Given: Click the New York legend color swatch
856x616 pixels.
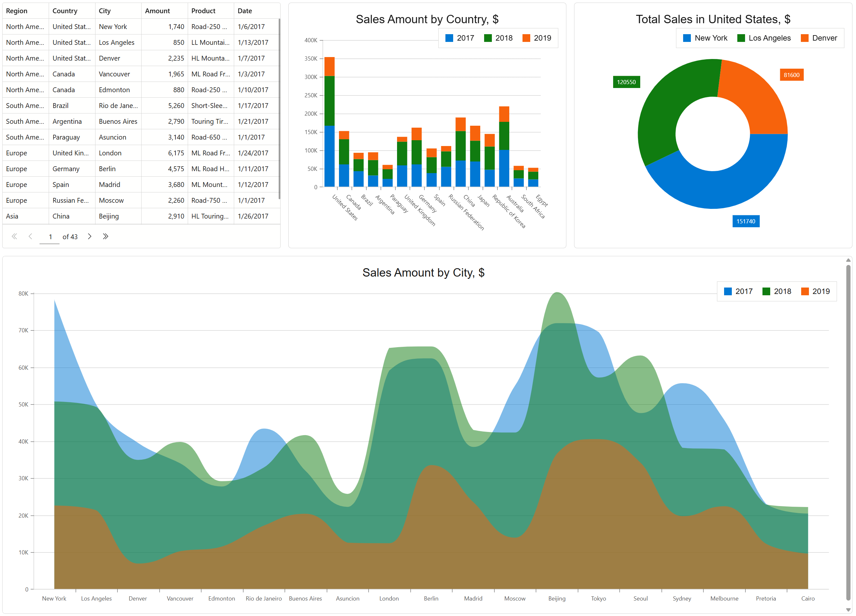Looking at the screenshot, I should click(687, 38).
